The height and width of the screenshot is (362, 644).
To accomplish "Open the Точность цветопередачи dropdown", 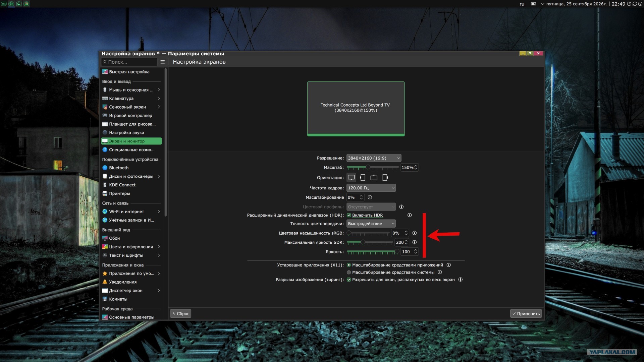I will pyautogui.click(x=371, y=224).
